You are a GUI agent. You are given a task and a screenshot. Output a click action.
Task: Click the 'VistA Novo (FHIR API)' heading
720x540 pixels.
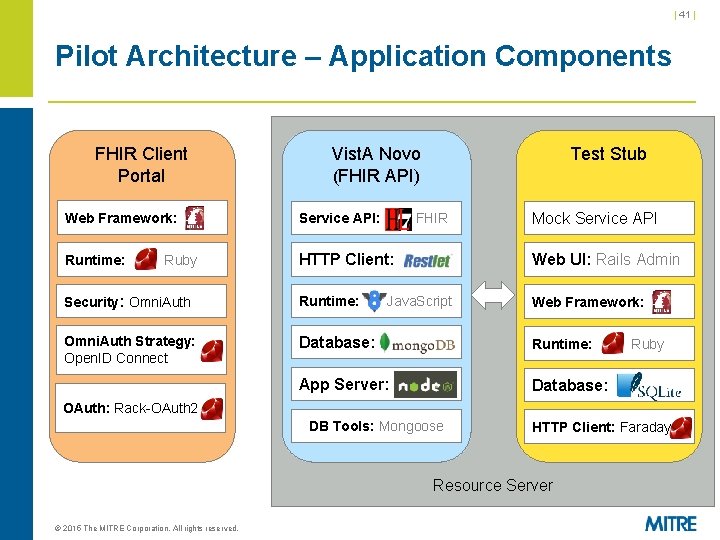click(x=376, y=164)
